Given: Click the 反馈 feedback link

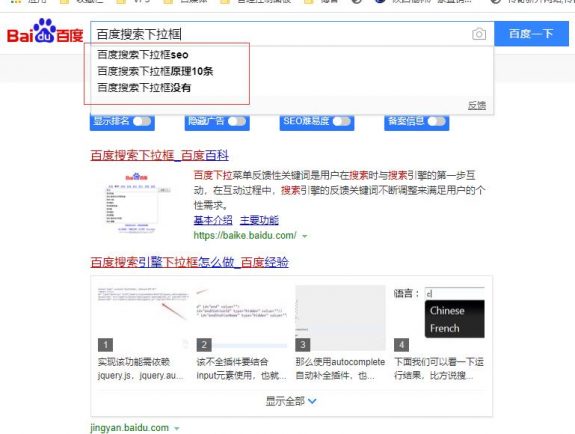Looking at the screenshot, I should click(x=477, y=105).
